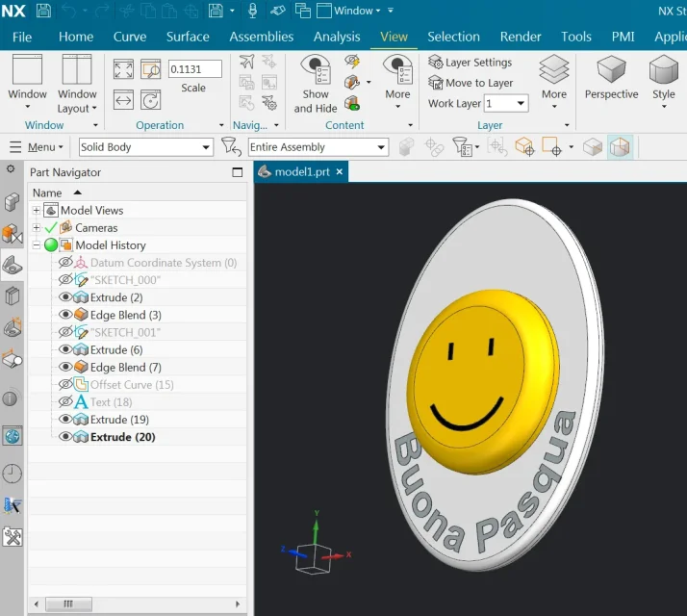Show the hidden Text (18) feature
Screen dimensions: 687x616
(x=65, y=401)
